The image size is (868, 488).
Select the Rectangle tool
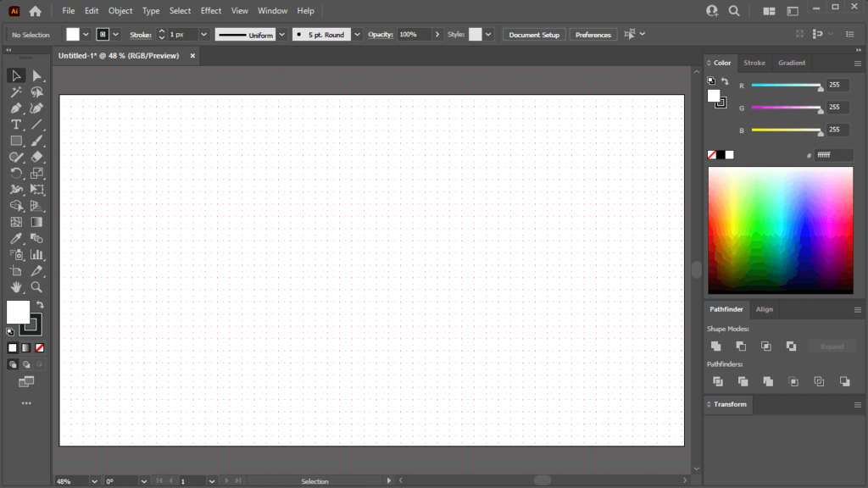coord(16,141)
